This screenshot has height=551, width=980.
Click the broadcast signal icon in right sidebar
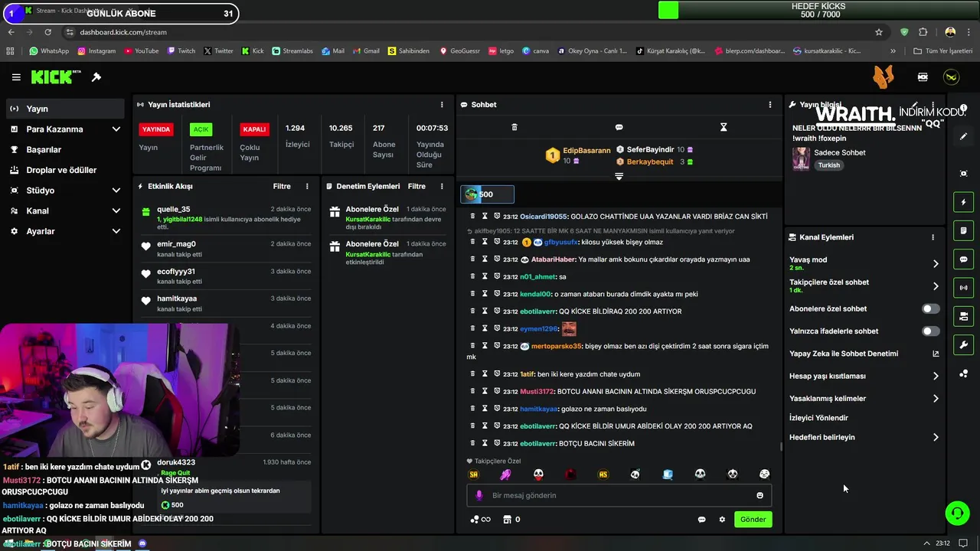tap(963, 288)
